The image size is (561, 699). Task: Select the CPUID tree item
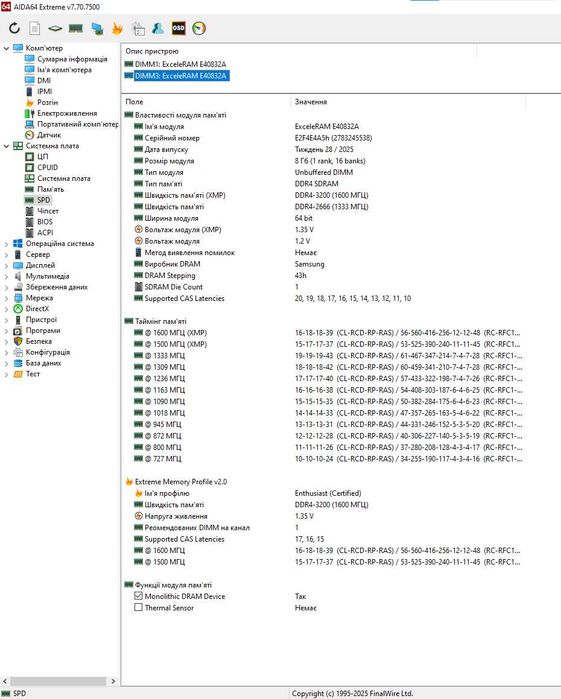point(47,167)
